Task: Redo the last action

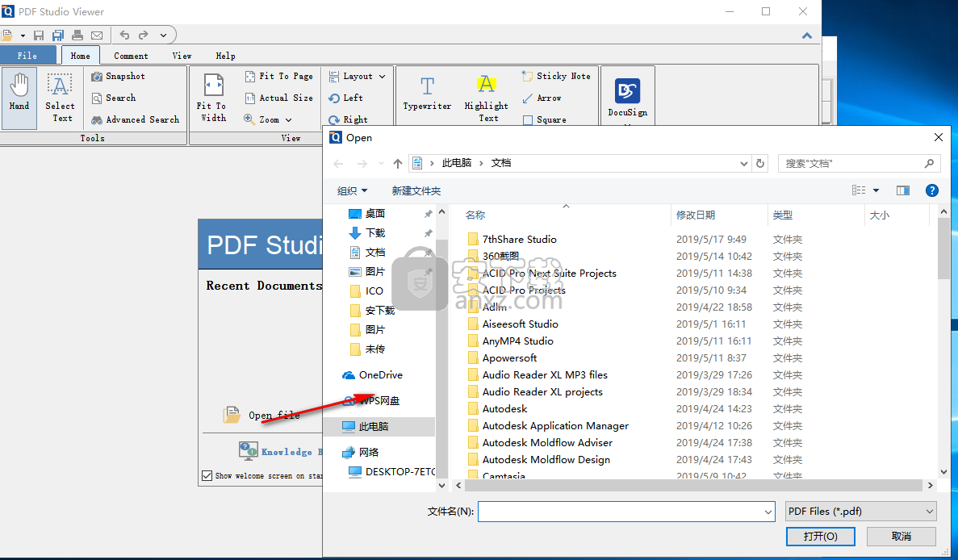Action: (x=144, y=36)
